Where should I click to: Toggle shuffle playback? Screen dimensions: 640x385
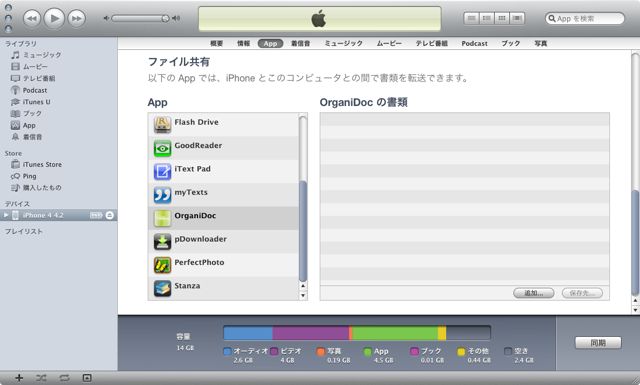pos(41,378)
